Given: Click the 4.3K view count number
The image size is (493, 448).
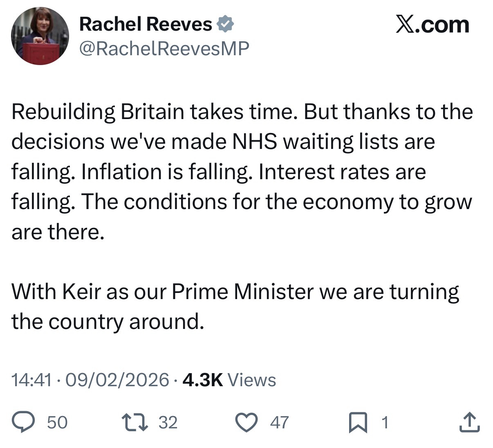Looking at the screenshot, I should click(x=202, y=380).
